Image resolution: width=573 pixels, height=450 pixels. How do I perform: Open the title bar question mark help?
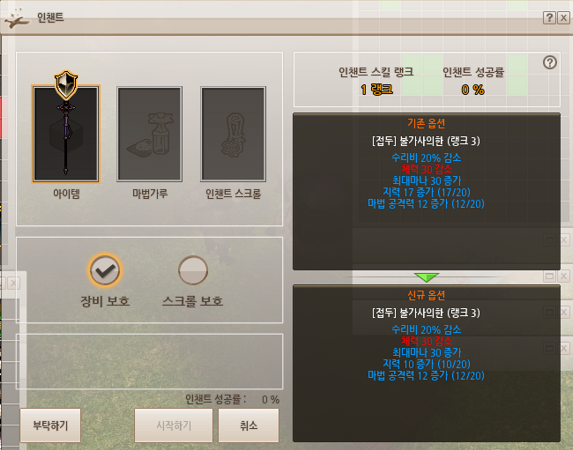549,17
